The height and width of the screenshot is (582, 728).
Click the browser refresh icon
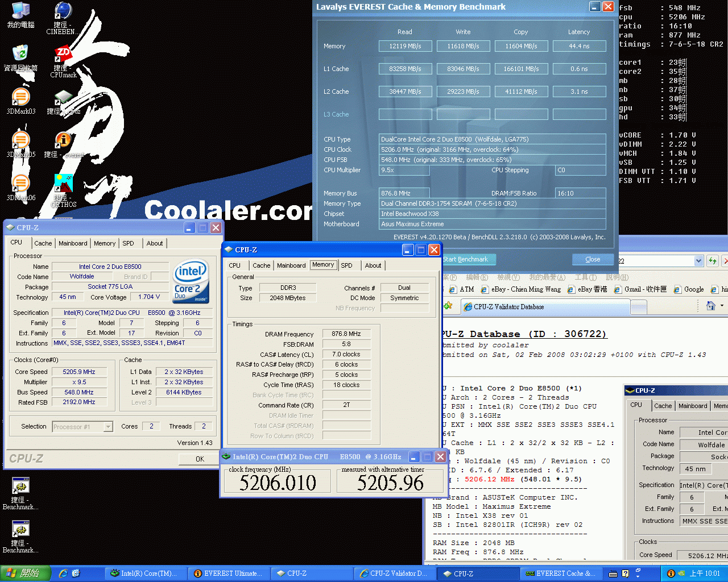coord(712,261)
